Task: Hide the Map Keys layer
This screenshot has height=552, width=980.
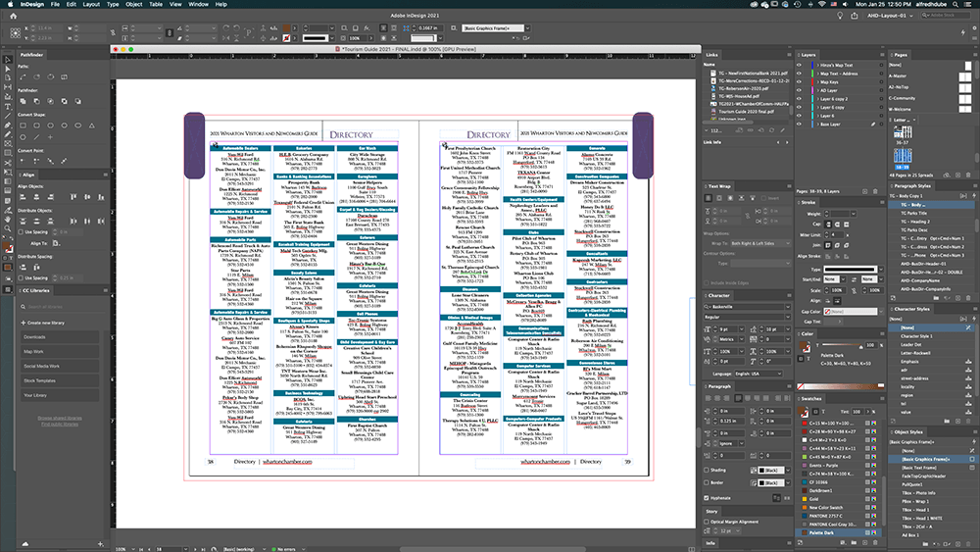Action: coord(800,81)
